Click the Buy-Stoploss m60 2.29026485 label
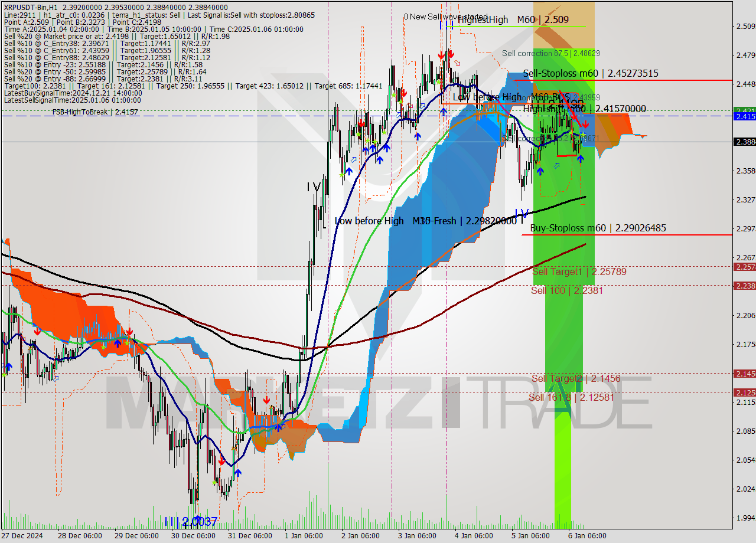756x543 pixels. [x=598, y=228]
